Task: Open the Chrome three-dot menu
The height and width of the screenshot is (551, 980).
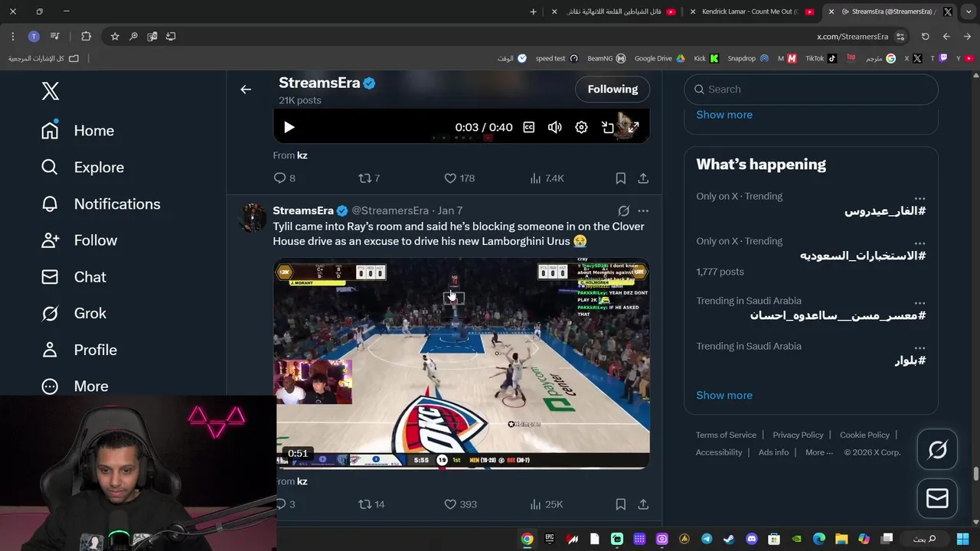Action: [13, 36]
